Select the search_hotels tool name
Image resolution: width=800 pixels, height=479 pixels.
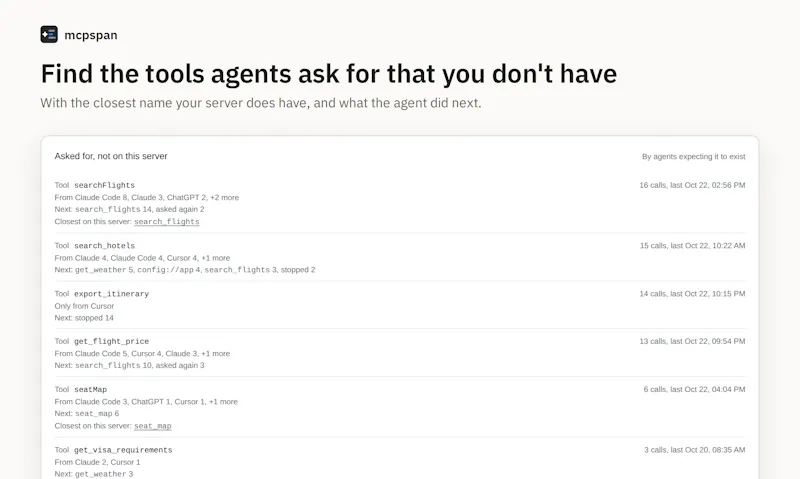click(105, 246)
